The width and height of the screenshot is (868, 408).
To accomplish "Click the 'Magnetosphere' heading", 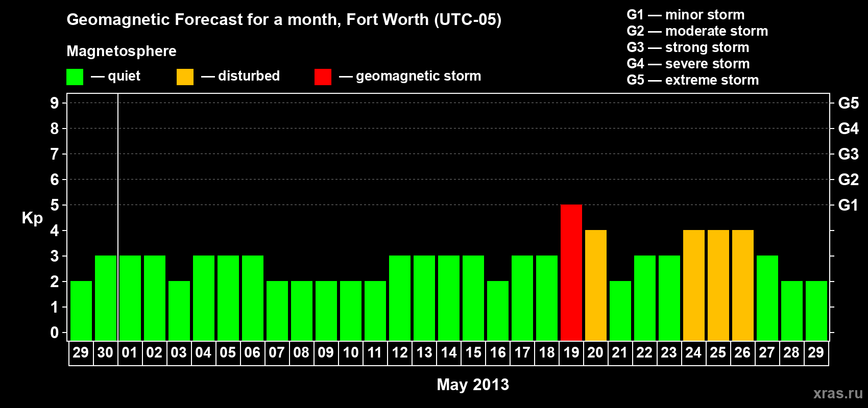I will 122,51.
